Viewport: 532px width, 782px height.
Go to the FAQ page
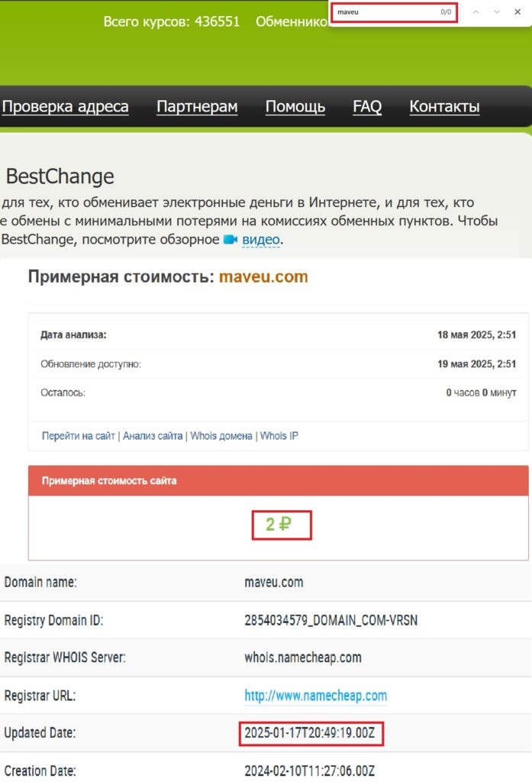(x=367, y=107)
